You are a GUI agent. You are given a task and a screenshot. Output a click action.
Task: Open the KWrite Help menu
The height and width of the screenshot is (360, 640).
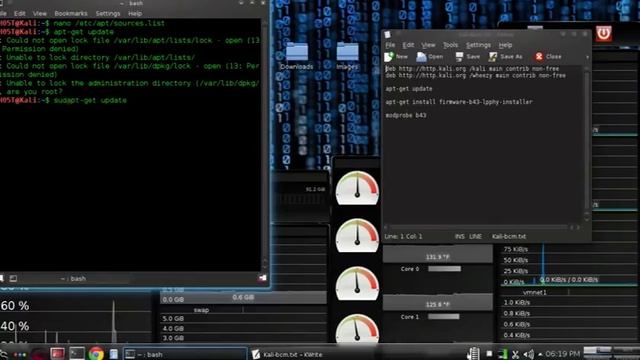coord(505,45)
